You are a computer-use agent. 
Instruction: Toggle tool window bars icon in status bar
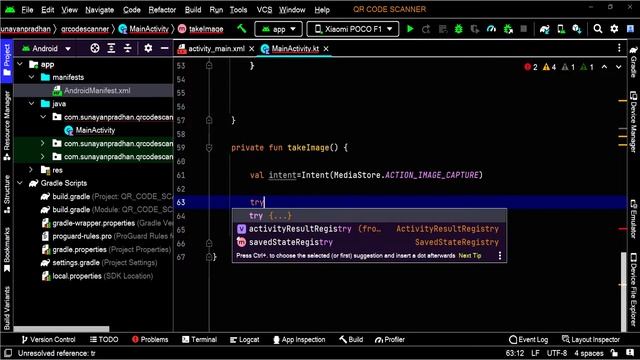8,353
